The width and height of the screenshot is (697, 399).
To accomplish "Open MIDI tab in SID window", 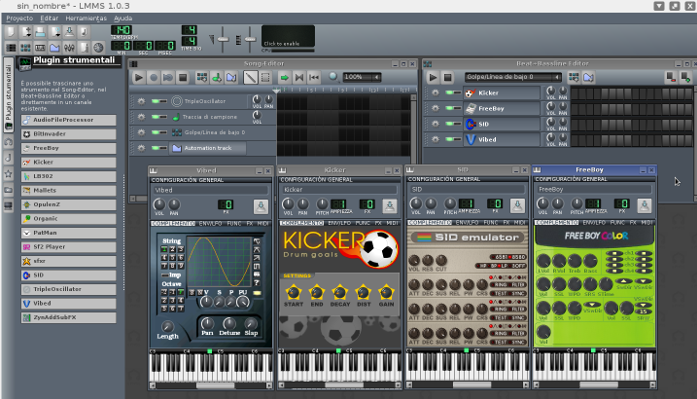I will 520,222.
